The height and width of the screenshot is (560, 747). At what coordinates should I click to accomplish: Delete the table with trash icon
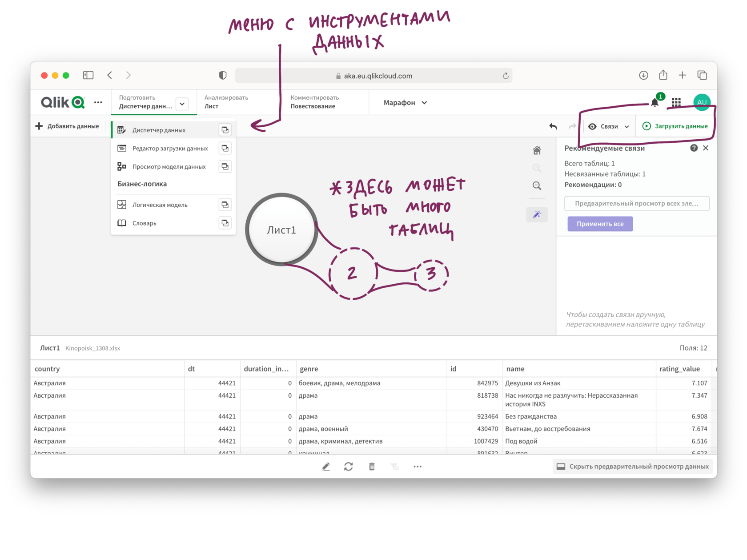tap(372, 467)
